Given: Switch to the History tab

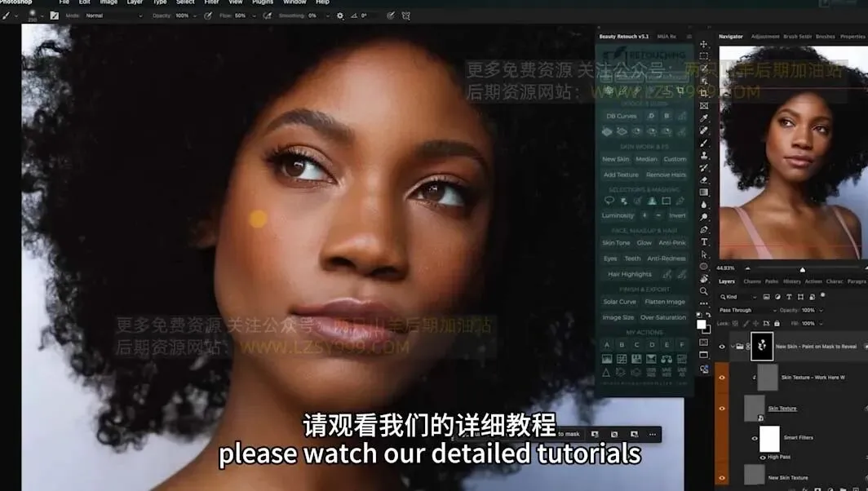Looking at the screenshot, I should (791, 281).
